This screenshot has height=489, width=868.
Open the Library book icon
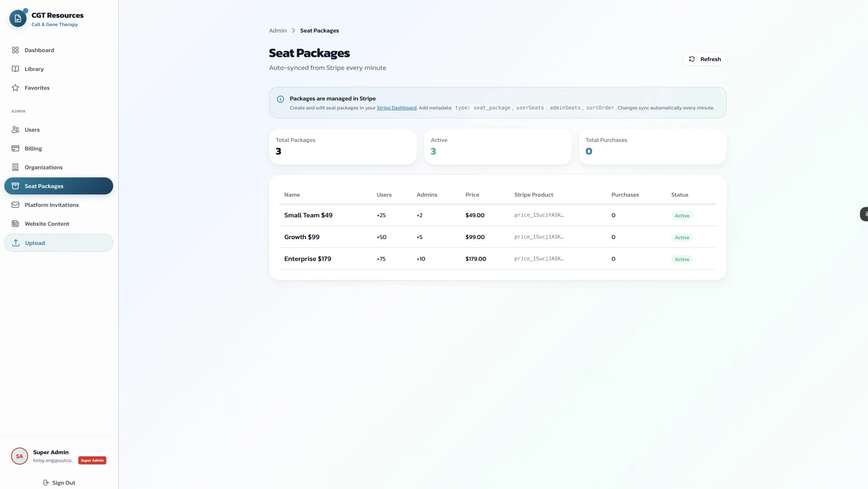[x=15, y=69]
